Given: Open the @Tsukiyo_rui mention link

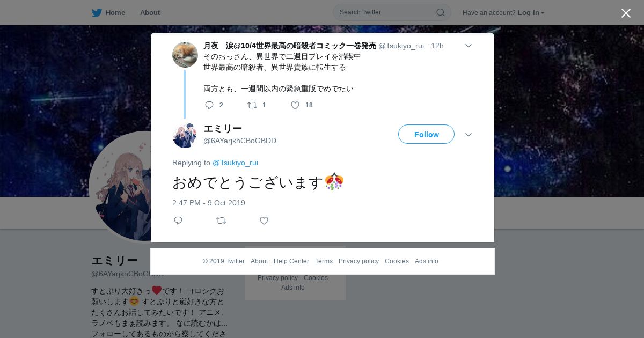Looking at the screenshot, I should [235, 163].
